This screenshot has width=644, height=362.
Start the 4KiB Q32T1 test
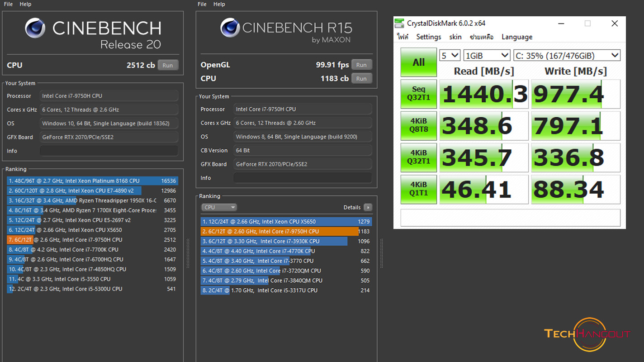pyautogui.click(x=419, y=157)
